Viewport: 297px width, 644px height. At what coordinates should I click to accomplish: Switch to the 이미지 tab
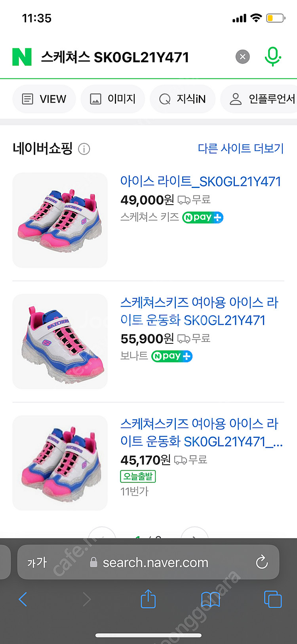click(113, 99)
